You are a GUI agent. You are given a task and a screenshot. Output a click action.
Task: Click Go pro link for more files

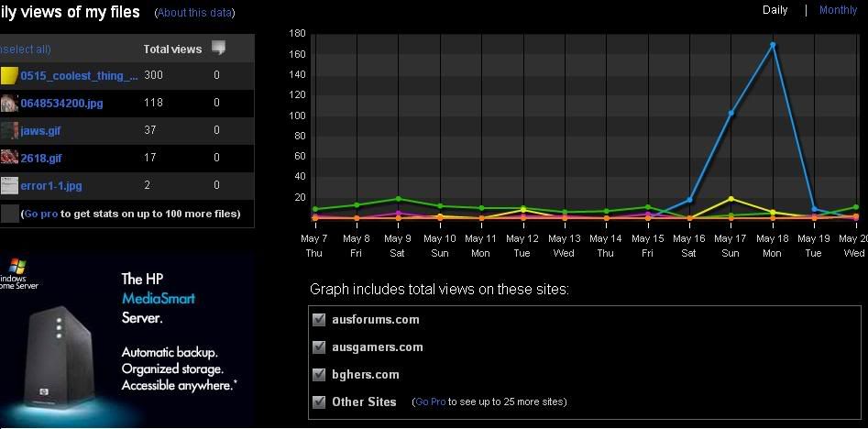pyautogui.click(x=41, y=214)
